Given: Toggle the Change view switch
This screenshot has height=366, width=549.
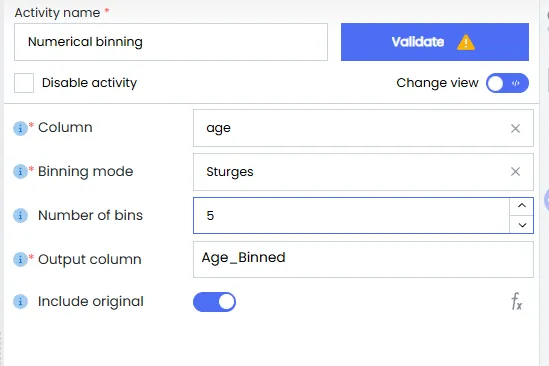Looking at the screenshot, I should pyautogui.click(x=507, y=83).
